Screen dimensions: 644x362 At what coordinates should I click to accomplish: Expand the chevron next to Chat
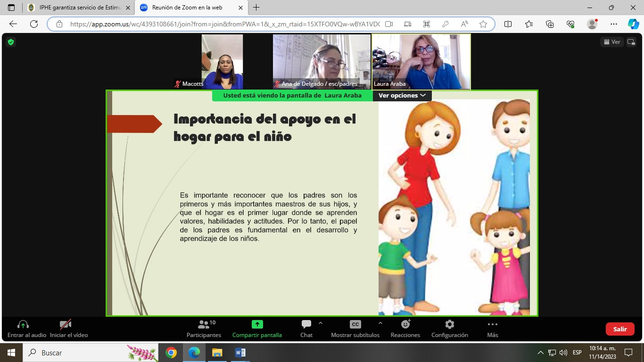[321, 323]
